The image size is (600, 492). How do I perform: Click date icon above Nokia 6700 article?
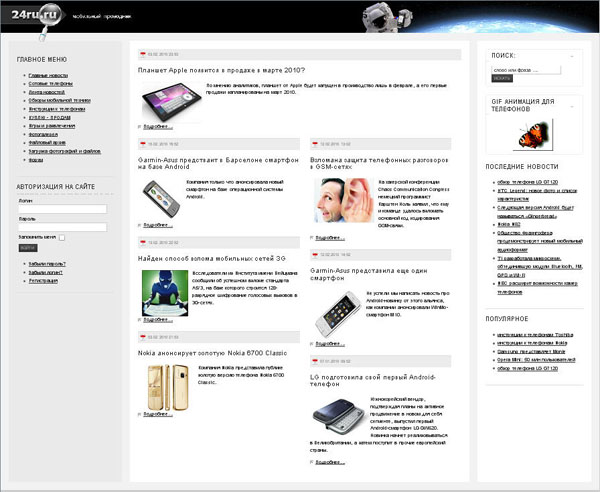143,337
